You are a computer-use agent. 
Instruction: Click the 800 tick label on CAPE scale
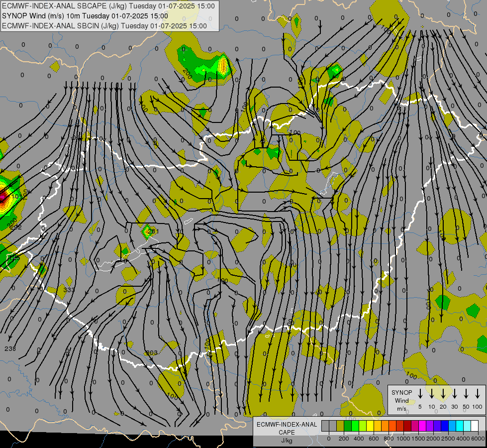click(389, 439)
